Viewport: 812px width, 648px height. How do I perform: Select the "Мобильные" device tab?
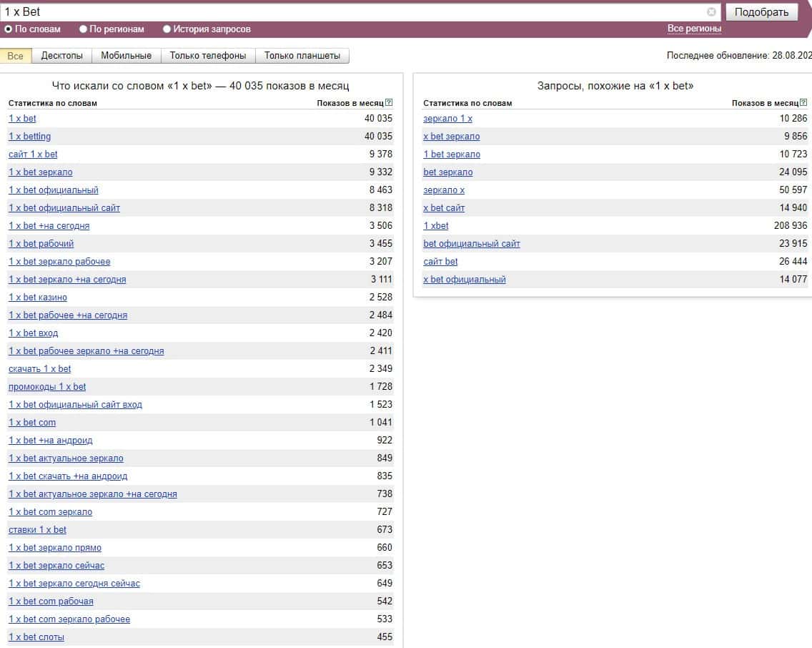click(126, 56)
